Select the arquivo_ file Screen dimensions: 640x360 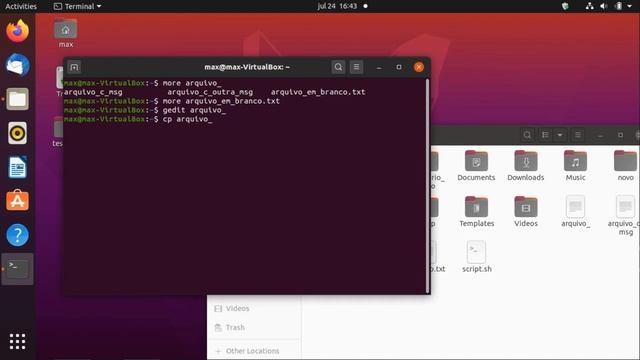point(576,211)
